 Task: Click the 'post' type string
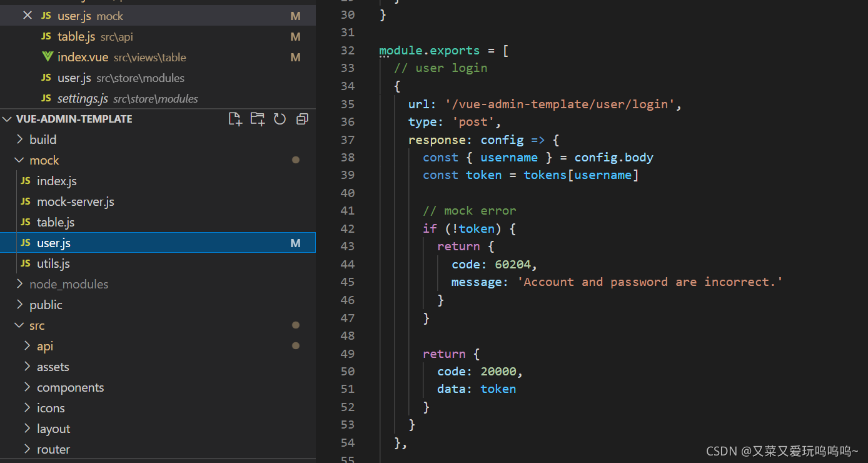point(473,121)
